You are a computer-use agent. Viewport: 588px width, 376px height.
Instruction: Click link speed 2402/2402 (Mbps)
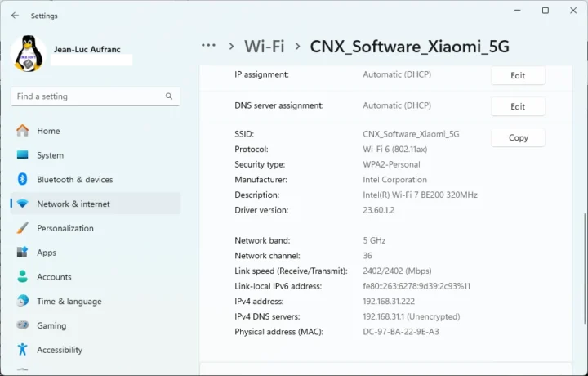[x=397, y=271]
